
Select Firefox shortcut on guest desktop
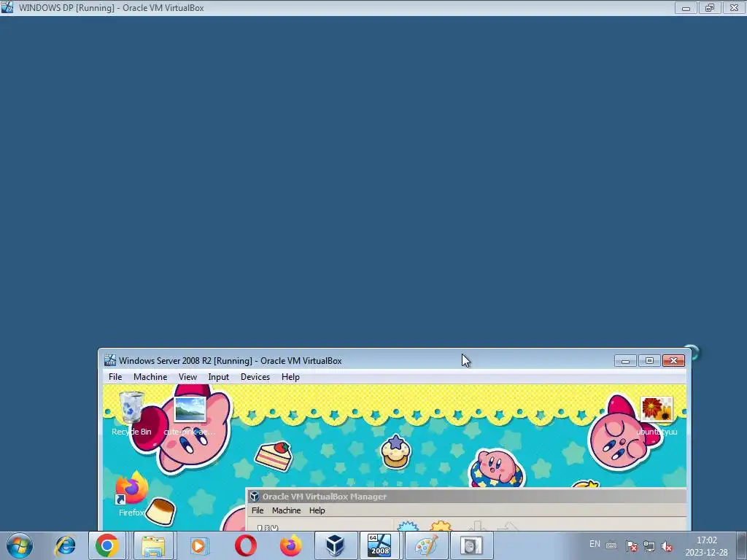131,494
